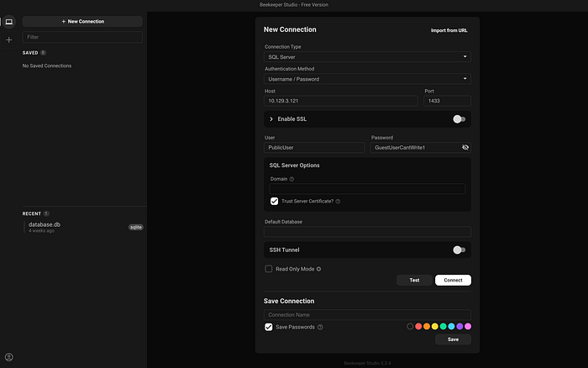The image size is (588, 368).
Task: Toggle password visibility eye icon
Action: pos(465,147)
